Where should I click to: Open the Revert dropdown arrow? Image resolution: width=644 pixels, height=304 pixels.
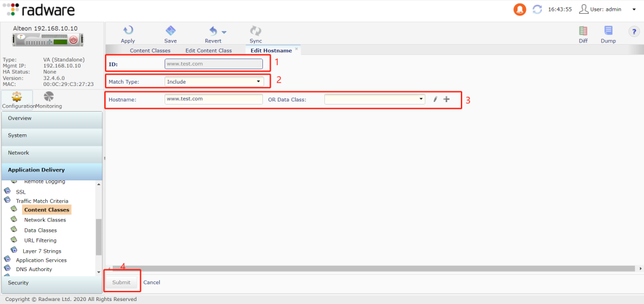[x=224, y=32]
